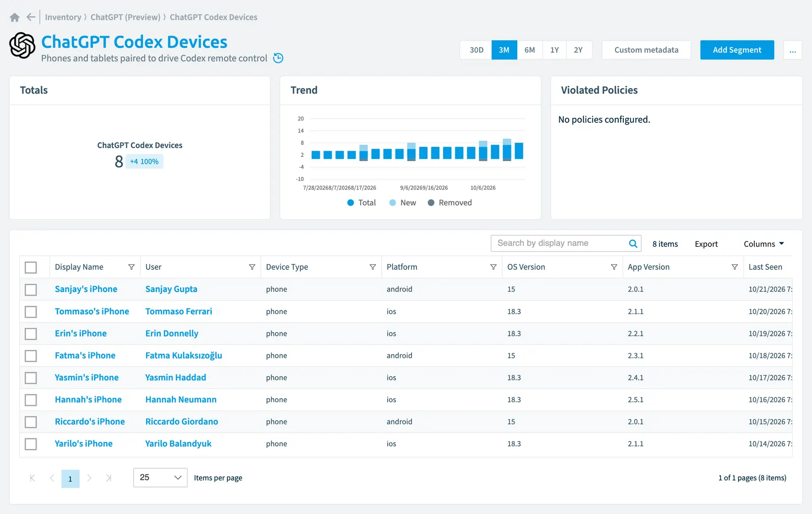Open the Hannah Neumann user link
Screen dimensions: 812x514
[181, 400]
